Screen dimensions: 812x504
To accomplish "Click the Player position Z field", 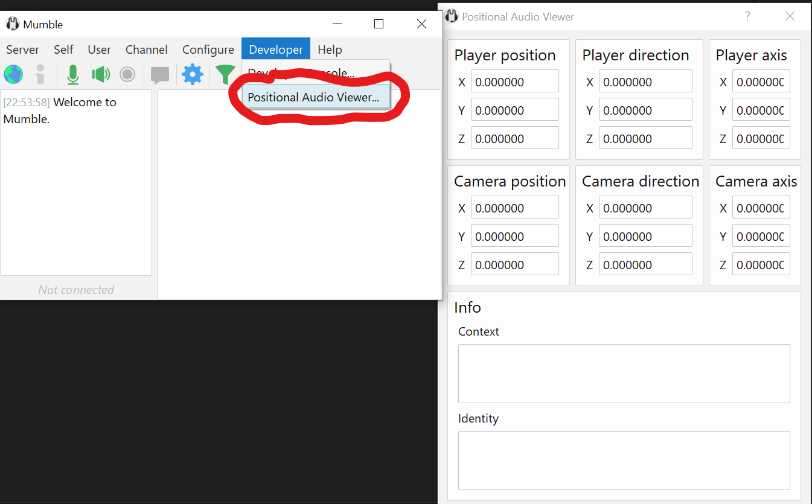I will point(515,139).
